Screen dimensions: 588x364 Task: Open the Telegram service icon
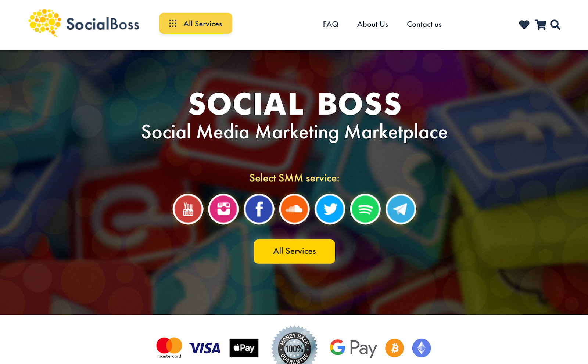pyautogui.click(x=401, y=209)
